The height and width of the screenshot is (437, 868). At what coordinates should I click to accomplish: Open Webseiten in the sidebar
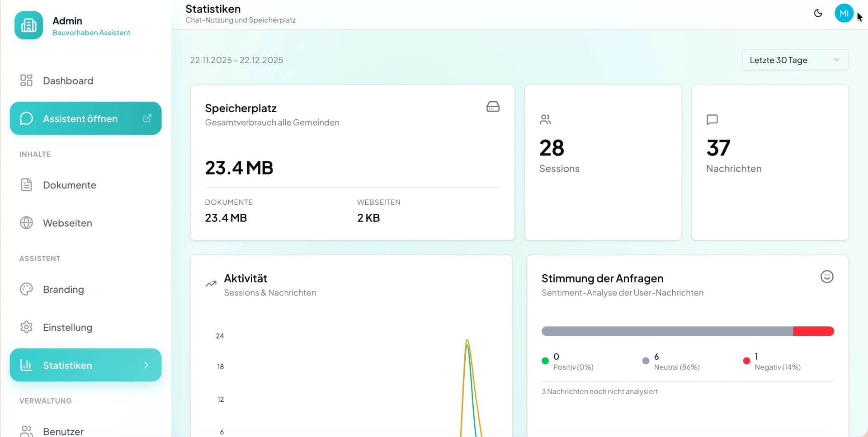85,223
